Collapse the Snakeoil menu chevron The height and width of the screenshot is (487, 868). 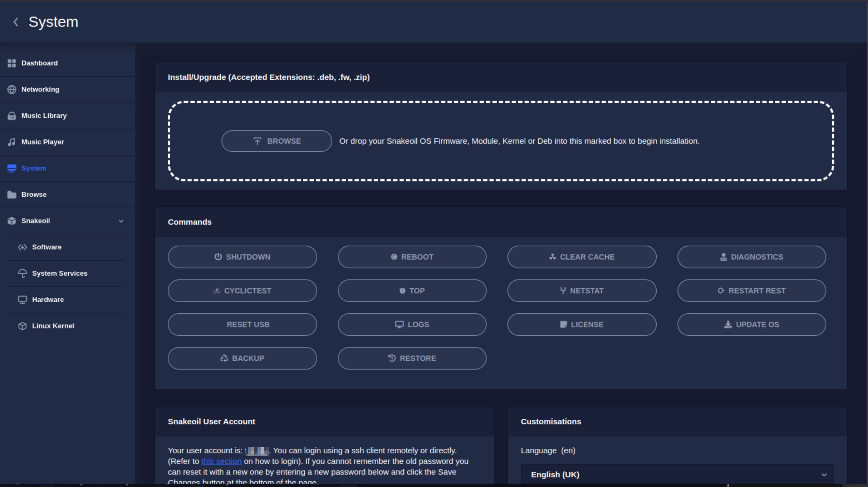[x=121, y=221]
